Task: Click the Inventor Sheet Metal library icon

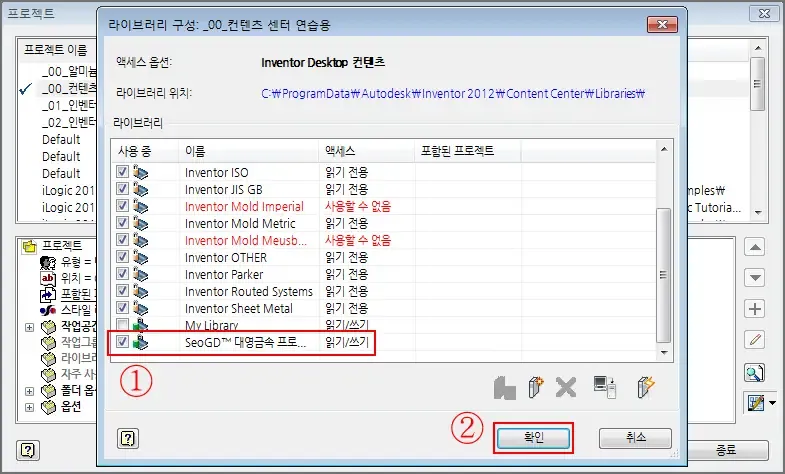Action: 140,308
